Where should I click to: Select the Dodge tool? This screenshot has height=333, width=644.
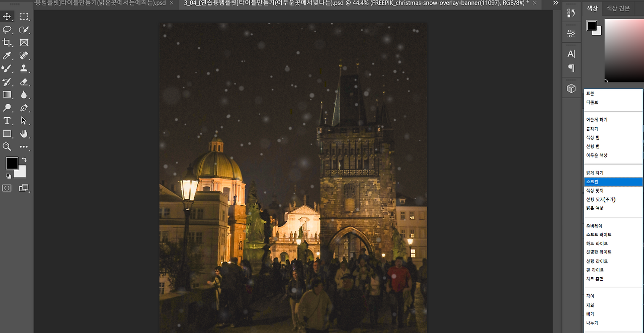[7, 108]
